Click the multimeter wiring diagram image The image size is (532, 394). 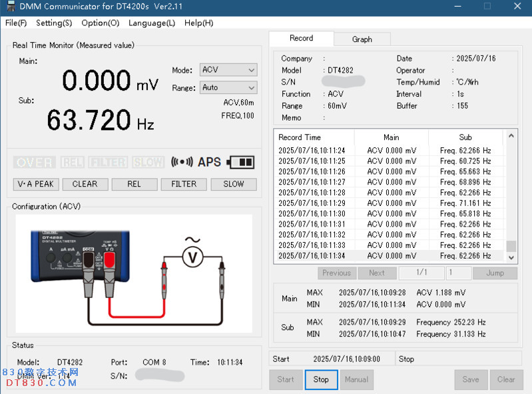click(132, 273)
